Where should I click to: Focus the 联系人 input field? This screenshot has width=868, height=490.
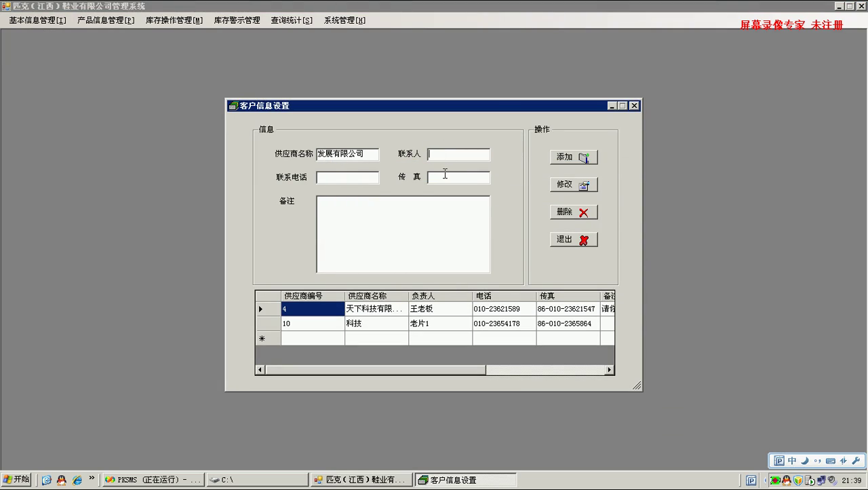pyautogui.click(x=458, y=154)
